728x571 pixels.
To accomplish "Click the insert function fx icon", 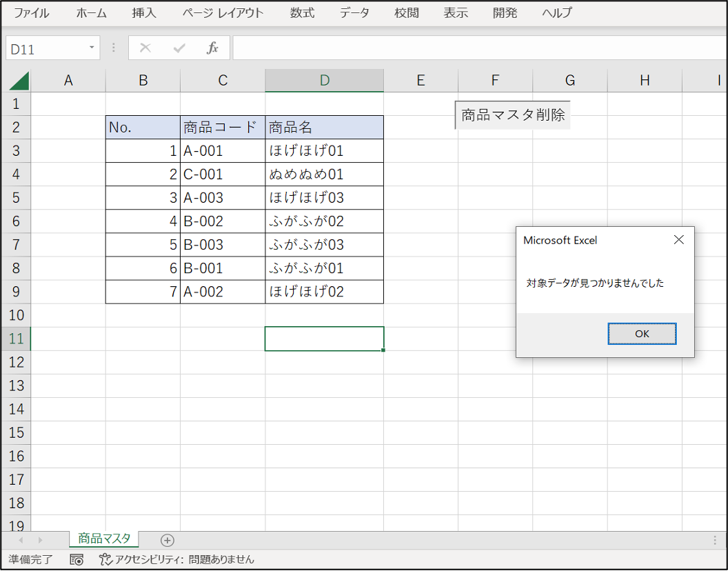I will tap(212, 48).
